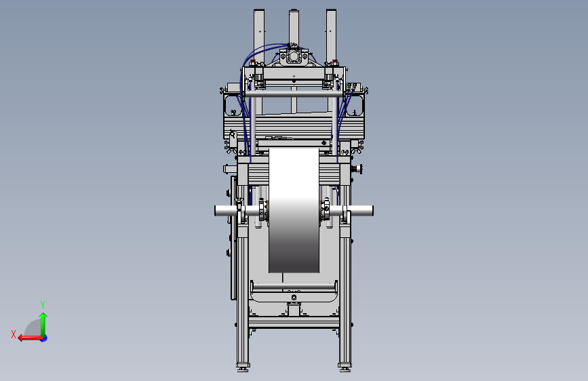Click the blue Z axis dot on the triad

pyautogui.click(x=44, y=338)
